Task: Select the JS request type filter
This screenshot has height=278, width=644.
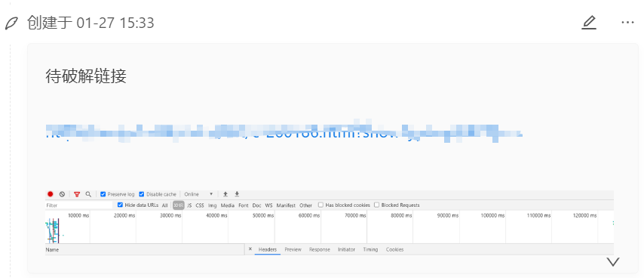Action: point(189,205)
